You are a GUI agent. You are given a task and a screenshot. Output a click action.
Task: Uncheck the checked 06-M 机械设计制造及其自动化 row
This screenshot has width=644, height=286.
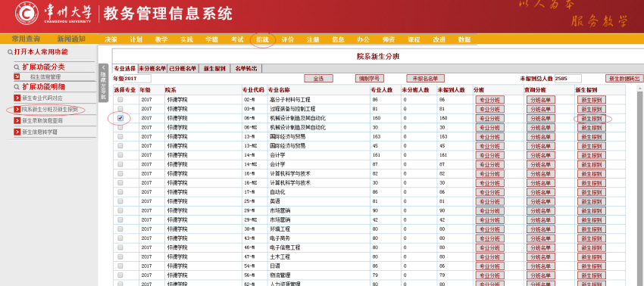[x=120, y=118]
